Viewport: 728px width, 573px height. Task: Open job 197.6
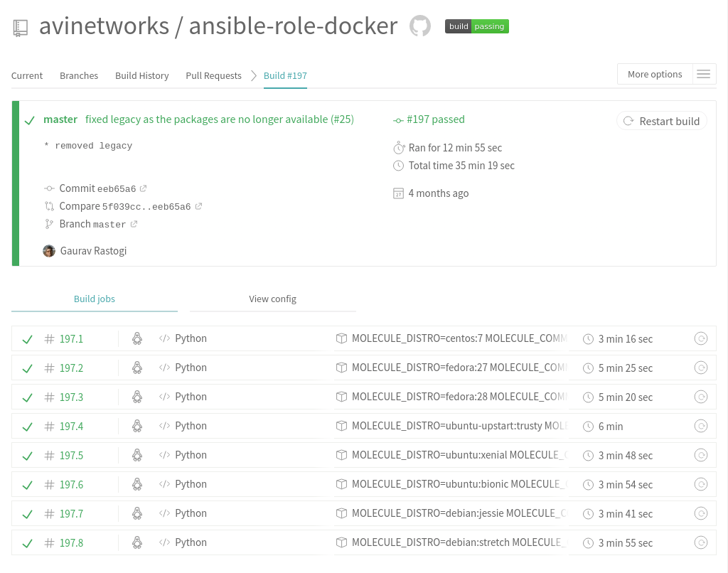(71, 485)
